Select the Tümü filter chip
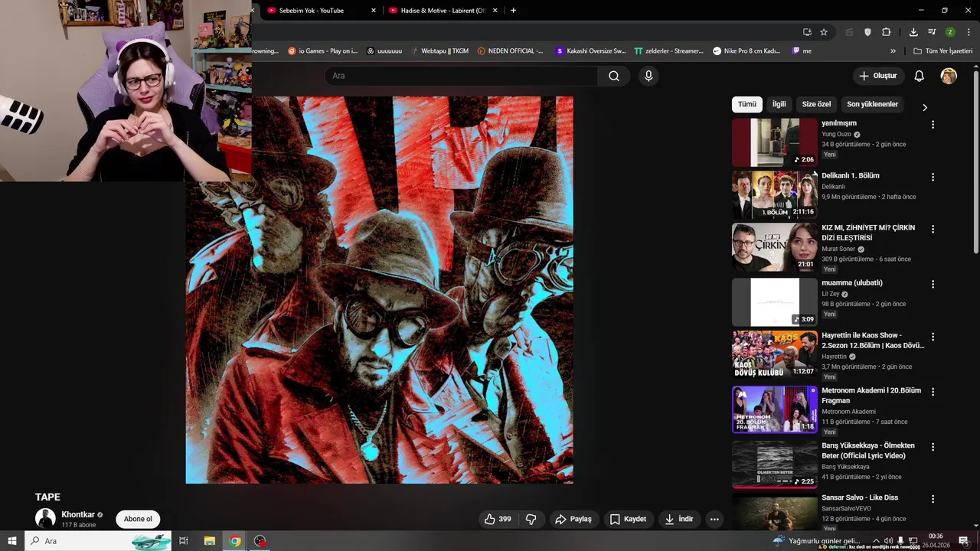The width and height of the screenshot is (980, 551). 746,104
